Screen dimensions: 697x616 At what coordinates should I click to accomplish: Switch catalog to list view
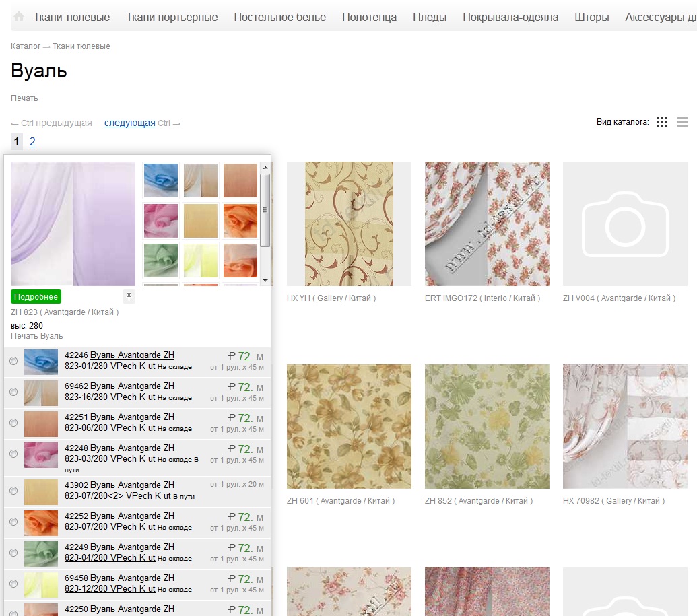point(682,123)
